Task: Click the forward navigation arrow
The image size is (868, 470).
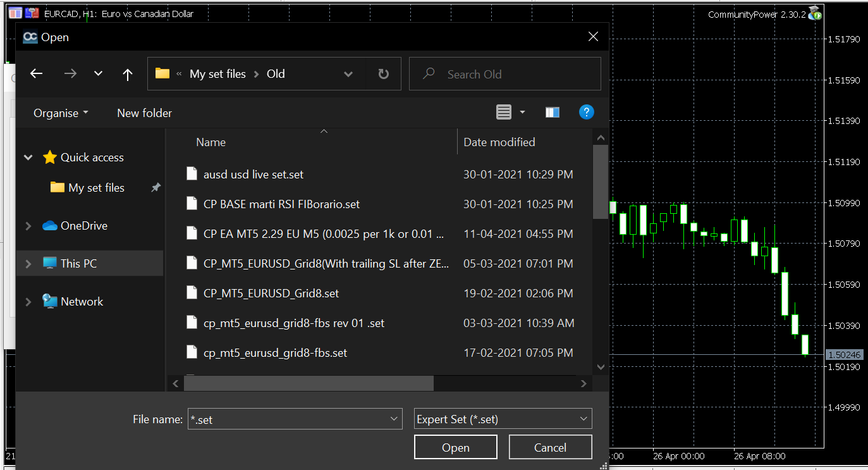Action: 70,73
